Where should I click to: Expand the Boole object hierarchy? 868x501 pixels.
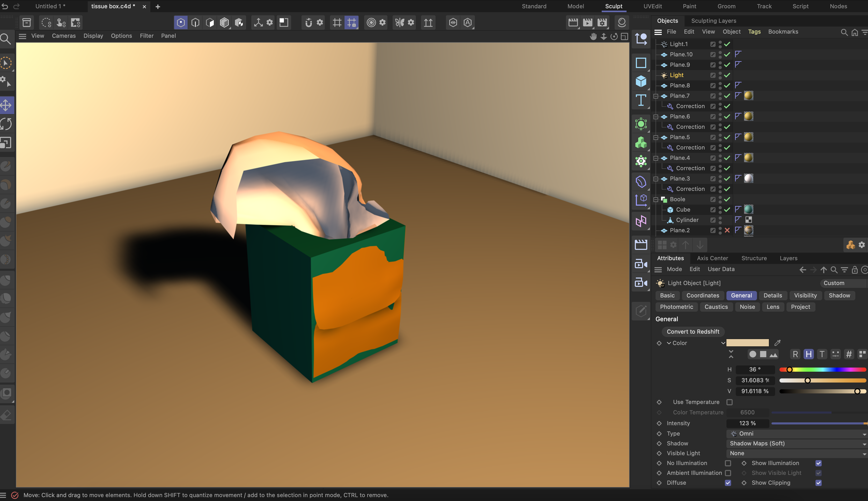click(x=656, y=199)
